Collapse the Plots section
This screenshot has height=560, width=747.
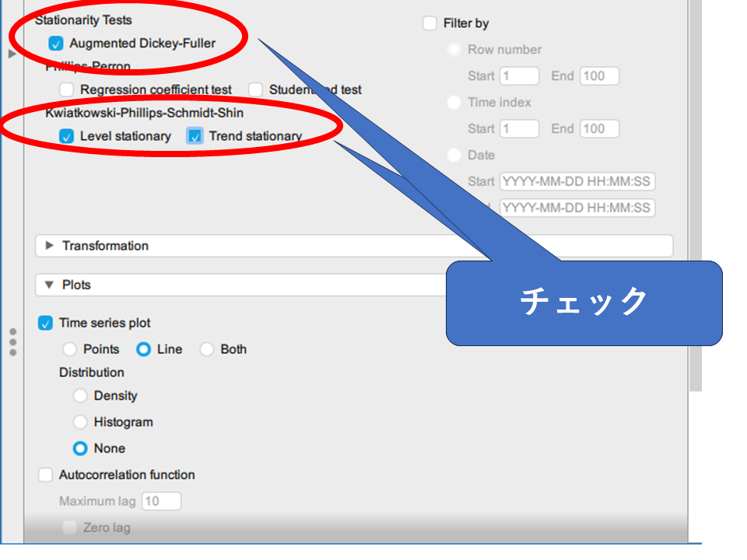coord(51,285)
